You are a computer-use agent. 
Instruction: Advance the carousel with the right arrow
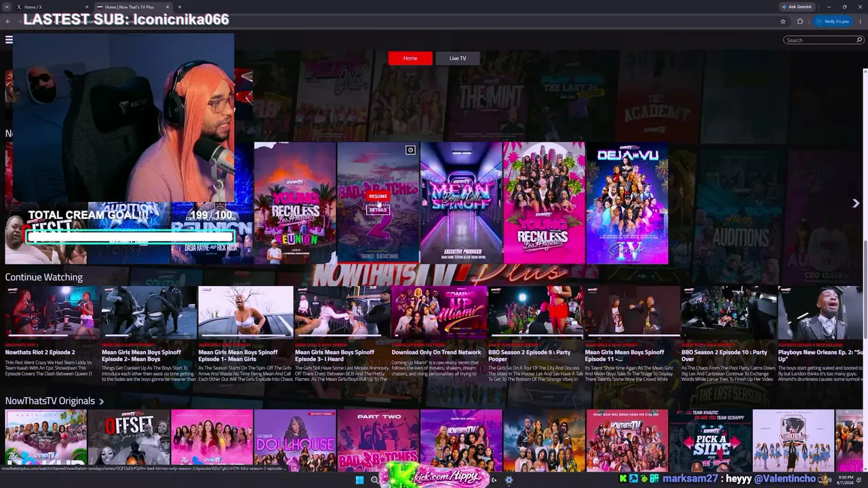point(856,203)
